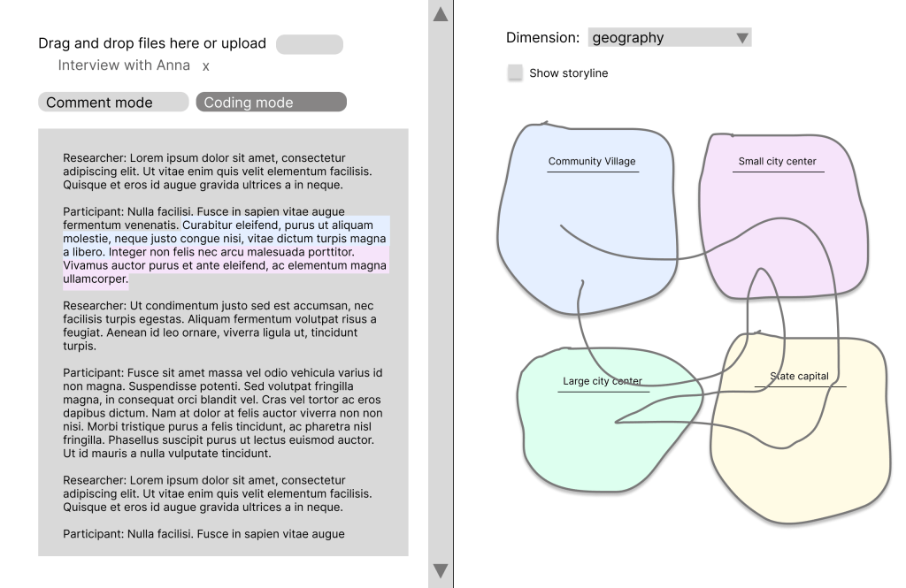
Task: Click the scroll up arrow
Action: click(440, 14)
